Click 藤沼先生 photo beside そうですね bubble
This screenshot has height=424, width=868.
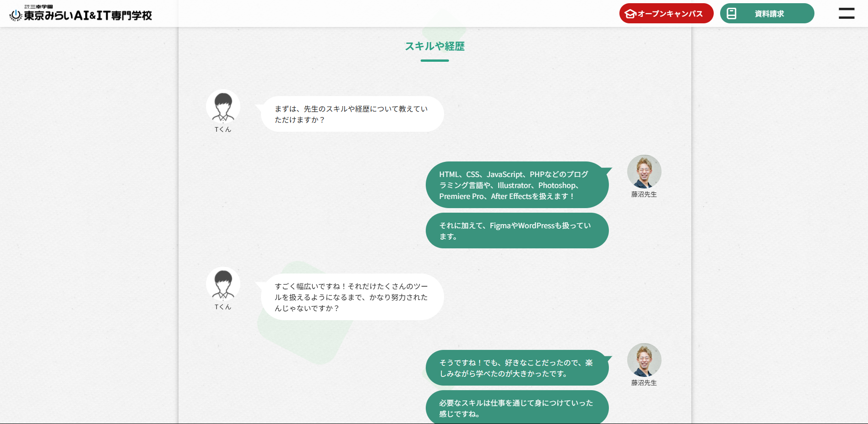coord(644,360)
